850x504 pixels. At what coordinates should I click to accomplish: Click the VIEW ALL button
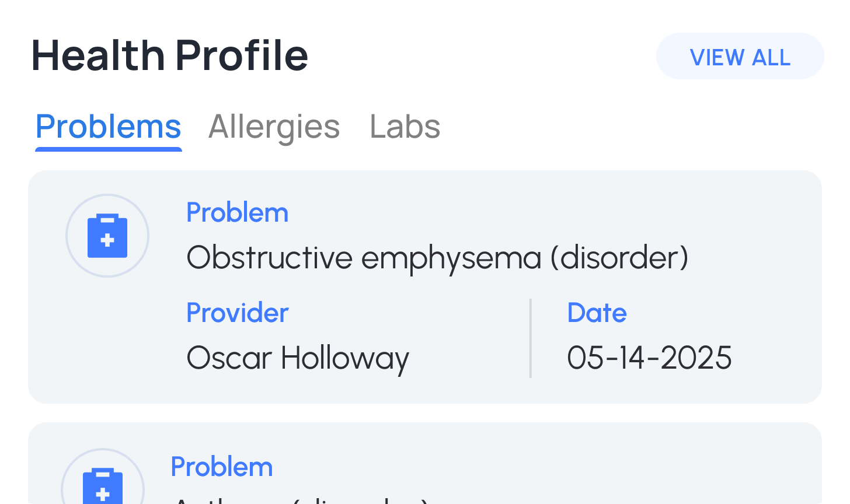pyautogui.click(x=740, y=57)
